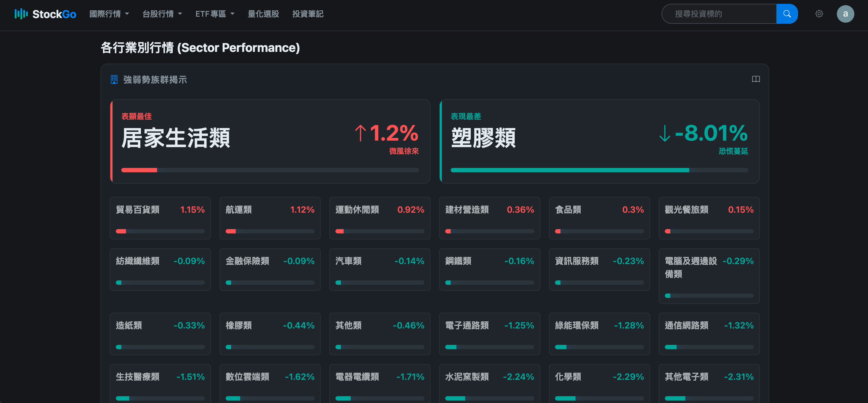Open the worst performer 塑膠類 card
868x403 pixels.
click(x=600, y=141)
